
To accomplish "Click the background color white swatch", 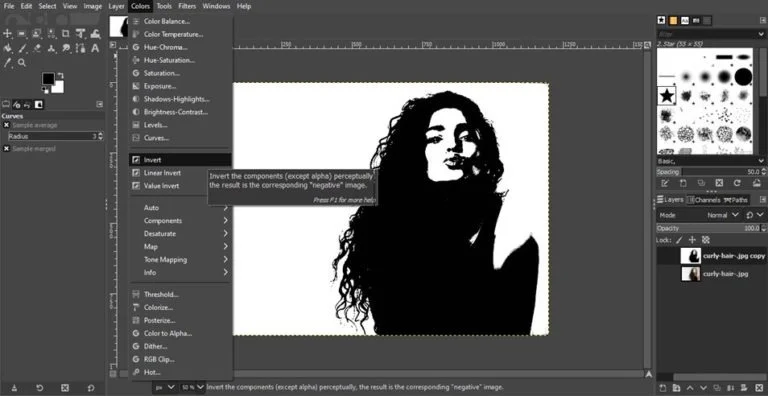I will [x=57, y=87].
